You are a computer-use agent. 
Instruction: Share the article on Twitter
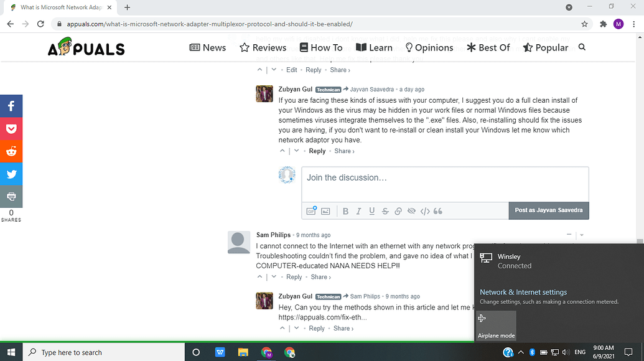tap(11, 173)
